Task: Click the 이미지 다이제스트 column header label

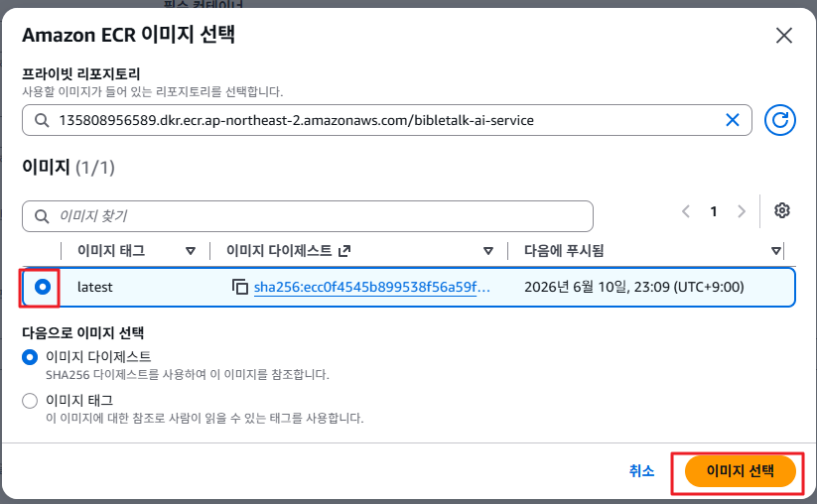Action: tap(279, 251)
